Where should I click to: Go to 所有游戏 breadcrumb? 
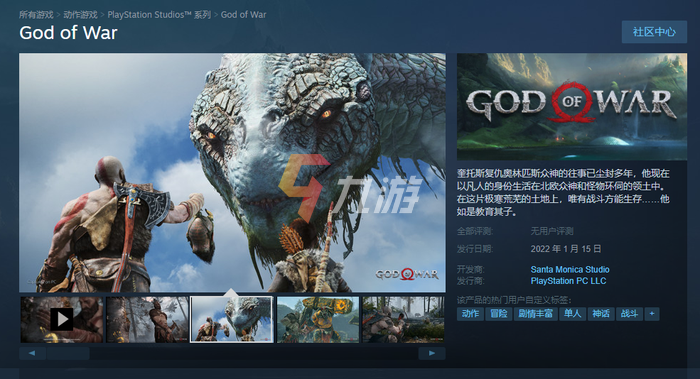pos(36,15)
